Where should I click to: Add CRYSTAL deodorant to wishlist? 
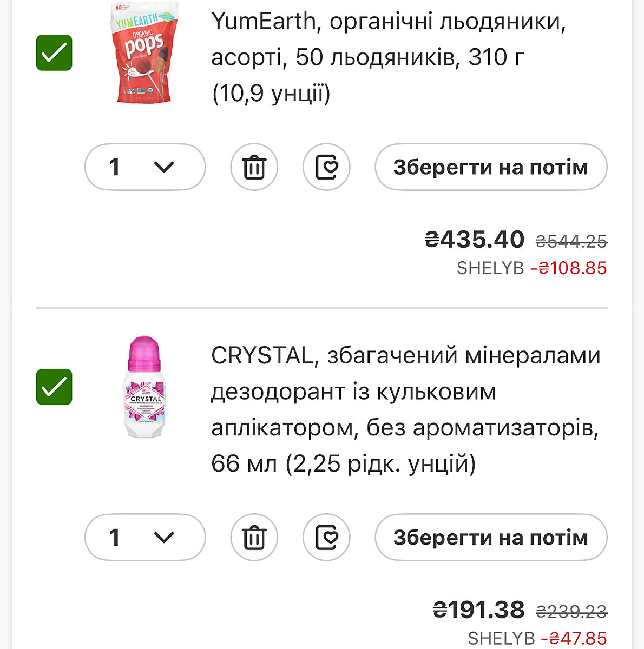click(x=326, y=538)
